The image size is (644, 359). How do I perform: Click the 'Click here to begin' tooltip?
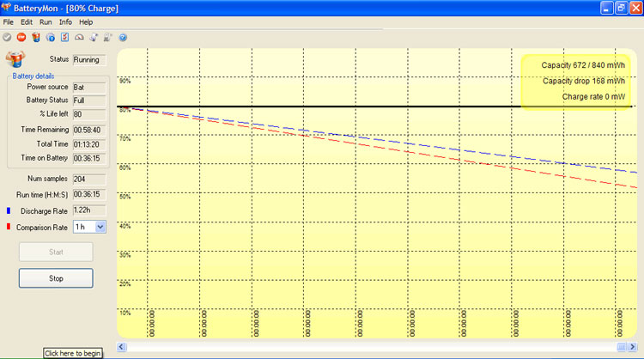73,353
